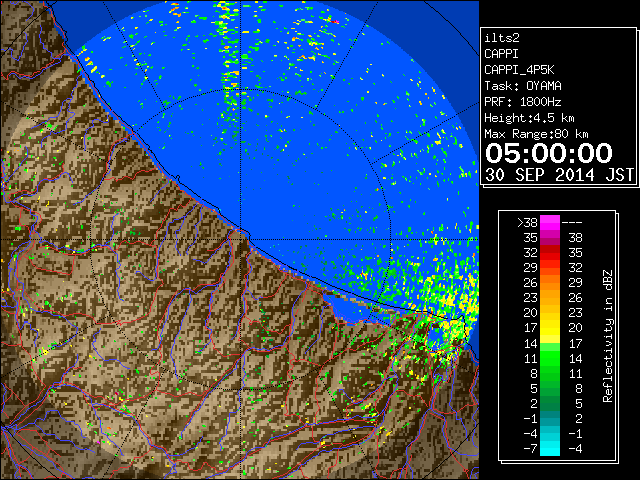Image resolution: width=640 pixels, height=480 pixels.
Task: Click the 'ilts2' site name text
Action: pyautogui.click(x=502, y=38)
